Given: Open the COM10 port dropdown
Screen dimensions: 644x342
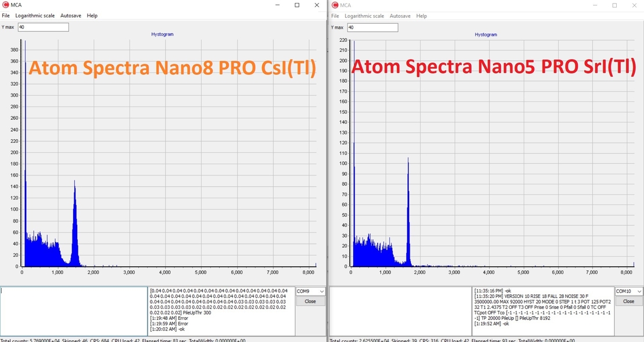Looking at the screenshot, I should pos(628,291).
